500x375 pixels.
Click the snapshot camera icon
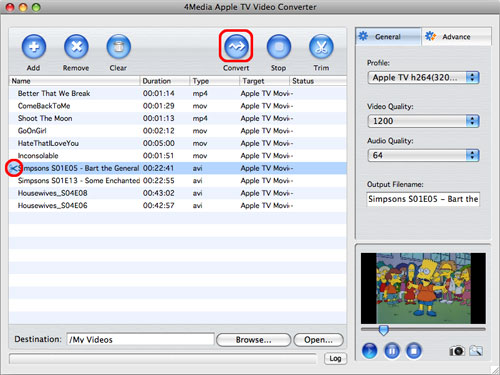[456, 351]
